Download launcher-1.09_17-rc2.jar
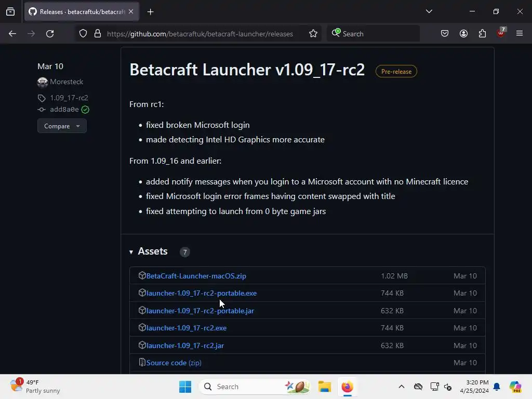The image size is (532, 399). (x=185, y=345)
